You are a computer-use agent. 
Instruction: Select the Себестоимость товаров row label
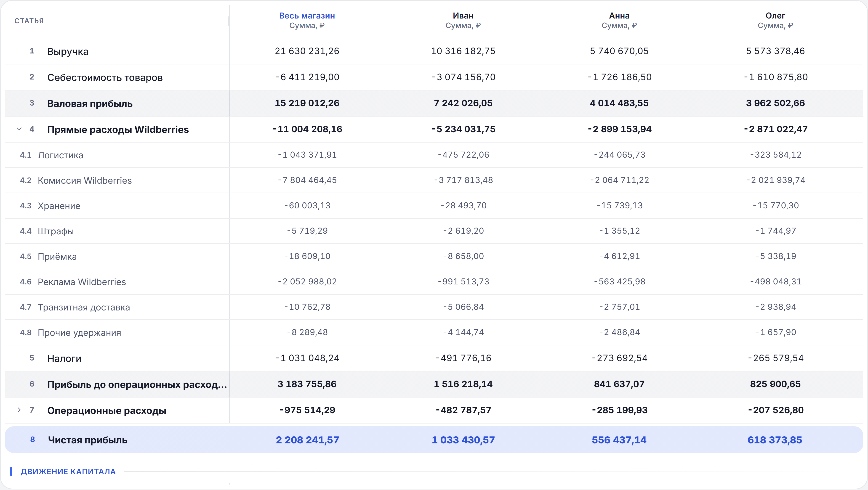pos(105,77)
